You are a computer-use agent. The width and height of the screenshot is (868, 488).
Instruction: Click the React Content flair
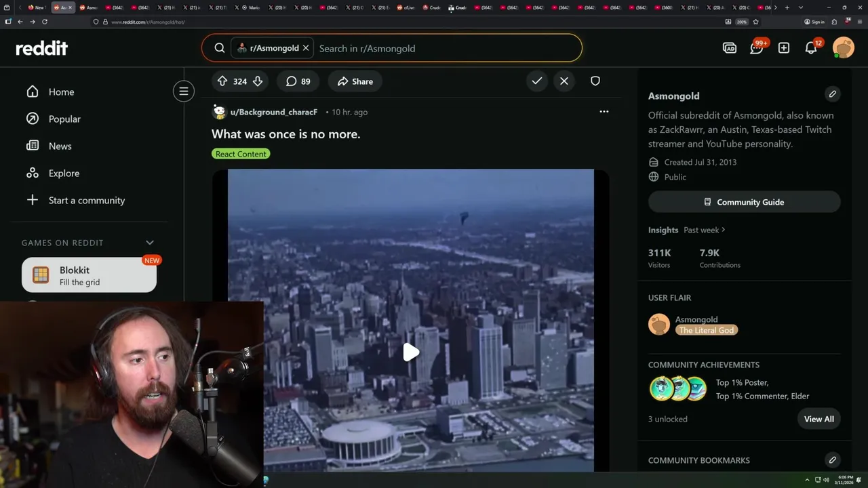241,154
